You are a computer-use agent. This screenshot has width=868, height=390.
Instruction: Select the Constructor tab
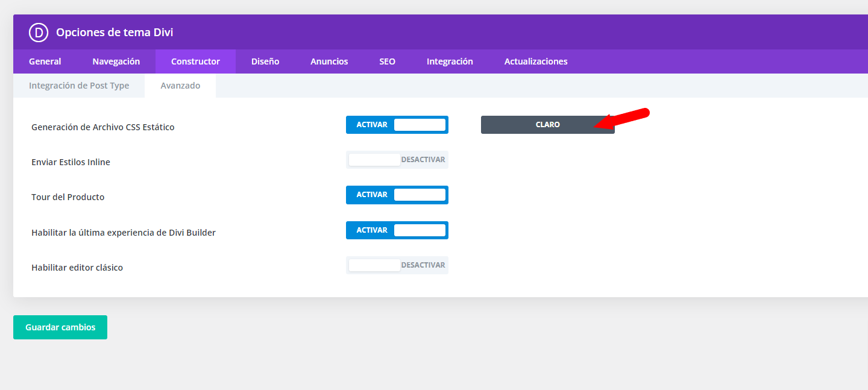(x=195, y=61)
